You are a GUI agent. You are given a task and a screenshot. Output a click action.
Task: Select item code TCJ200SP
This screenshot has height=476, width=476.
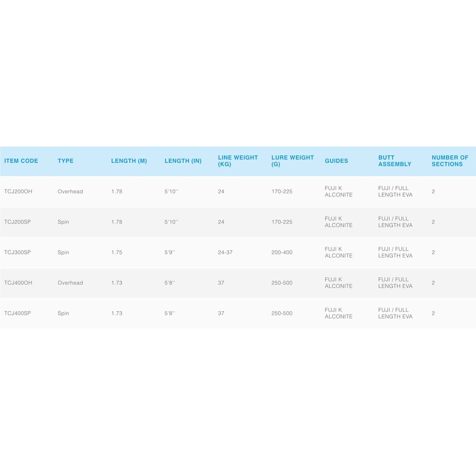pyautogui.click(x=17, y=222)
